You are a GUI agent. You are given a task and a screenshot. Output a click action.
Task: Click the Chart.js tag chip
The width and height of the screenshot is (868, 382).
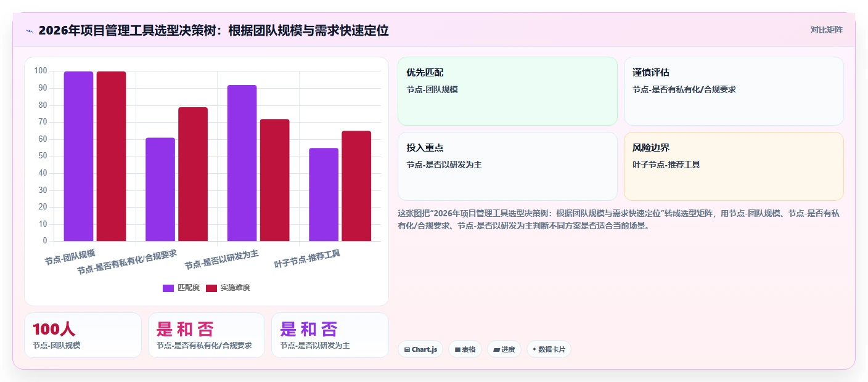pos(420,349)
